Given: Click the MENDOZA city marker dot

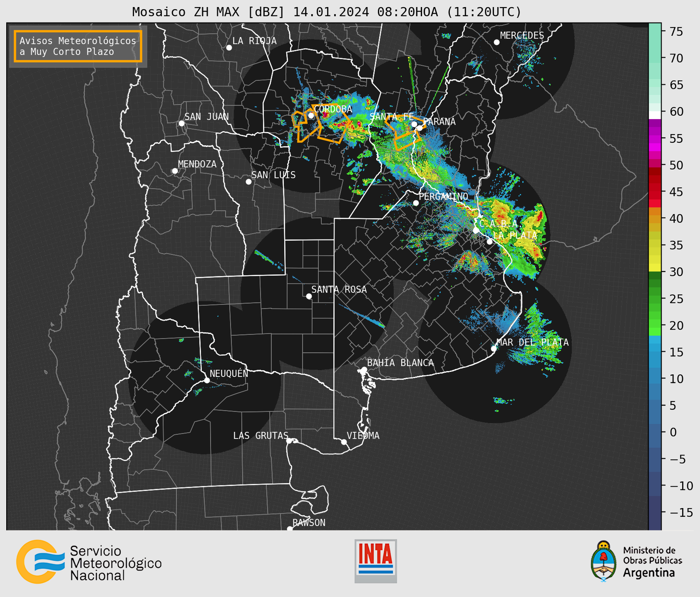Looking at the screenshot, I should click(x=175, y=171).
